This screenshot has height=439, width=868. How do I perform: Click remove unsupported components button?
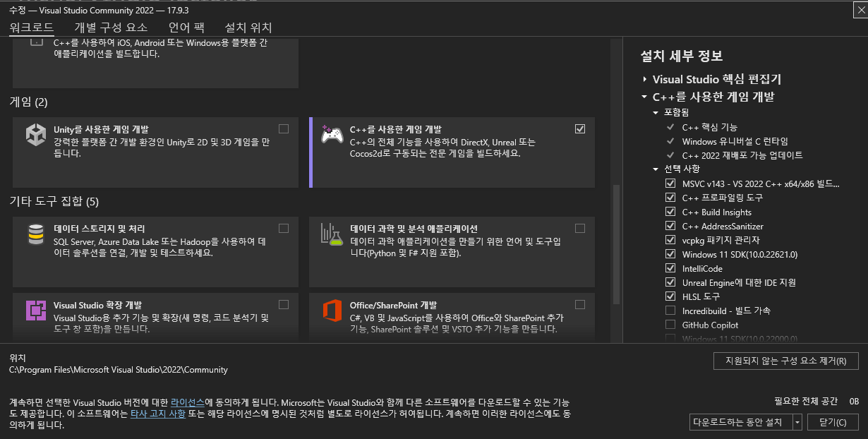786,361
